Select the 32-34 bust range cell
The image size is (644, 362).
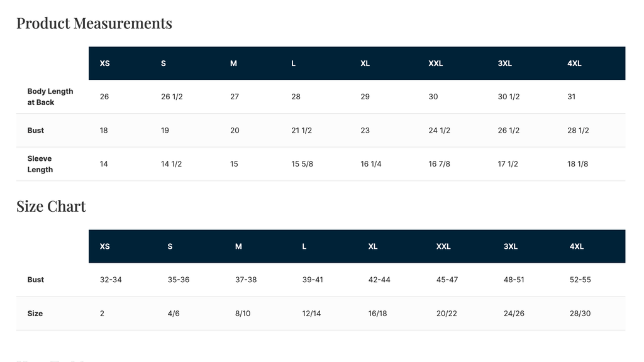click(111, 280)
